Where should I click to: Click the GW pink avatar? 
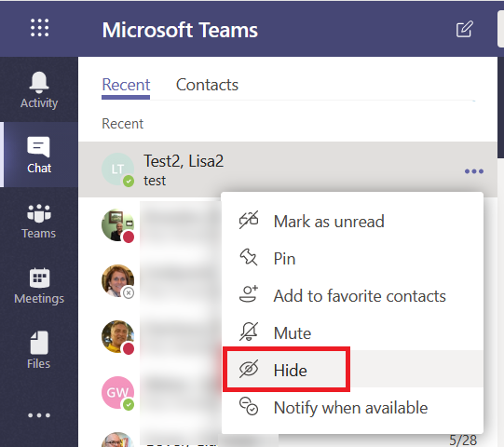click(x=117, y=392)
